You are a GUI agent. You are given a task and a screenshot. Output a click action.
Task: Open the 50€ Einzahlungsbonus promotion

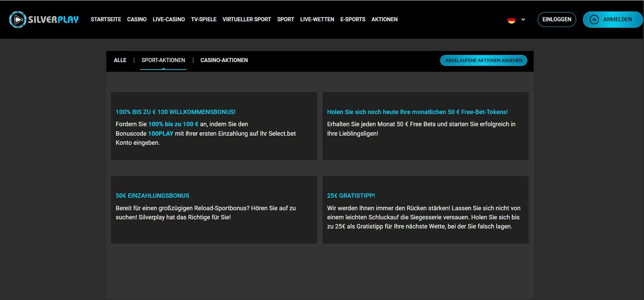click(x=152, y=196)
